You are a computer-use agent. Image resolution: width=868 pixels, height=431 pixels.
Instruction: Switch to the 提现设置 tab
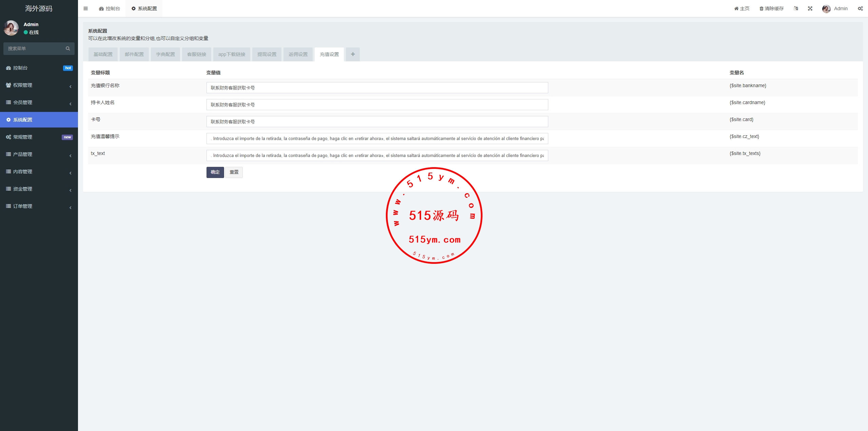click(267, 54)
